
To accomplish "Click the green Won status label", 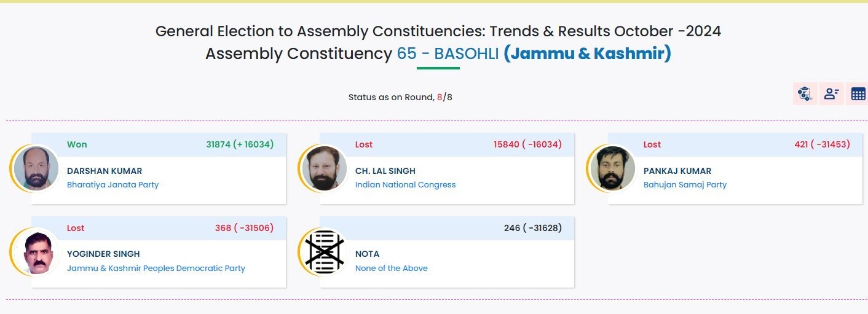I will [x=77, y=144].
